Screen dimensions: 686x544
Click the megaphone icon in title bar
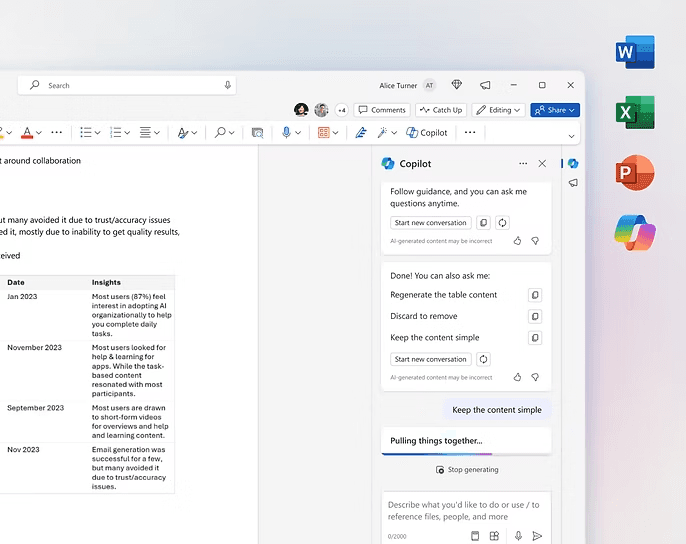coord(485,85)
